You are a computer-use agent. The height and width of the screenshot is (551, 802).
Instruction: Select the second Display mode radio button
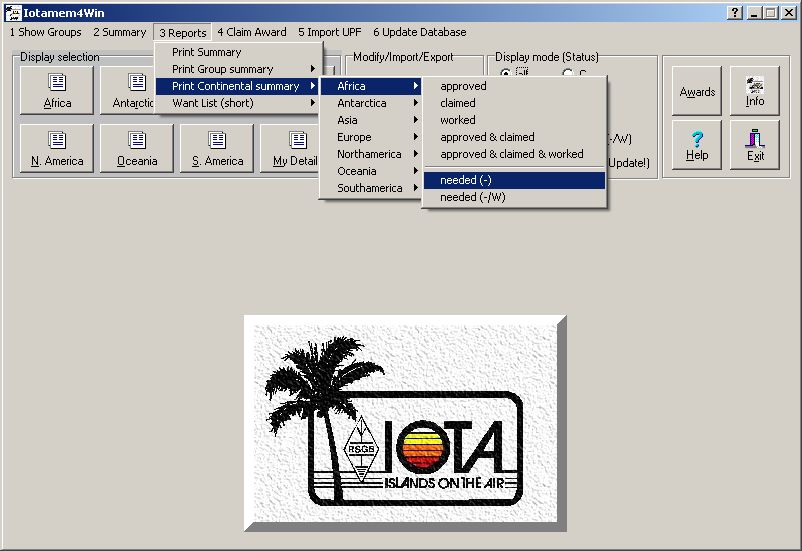(x=567, y=73)
